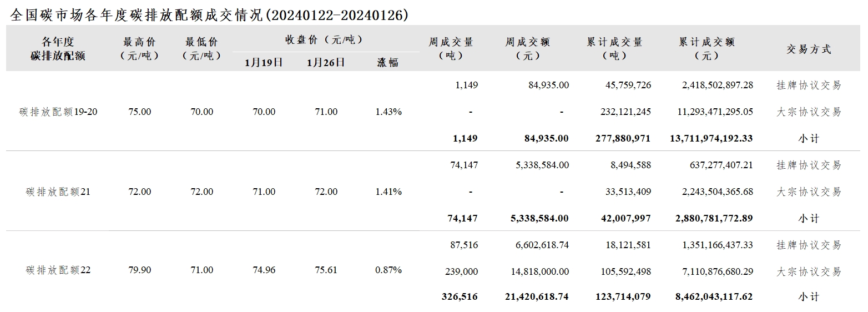Select the 1月19日 closing price header
The width and height of the screenshot is (868, 312).
click(x=264, y=62)
